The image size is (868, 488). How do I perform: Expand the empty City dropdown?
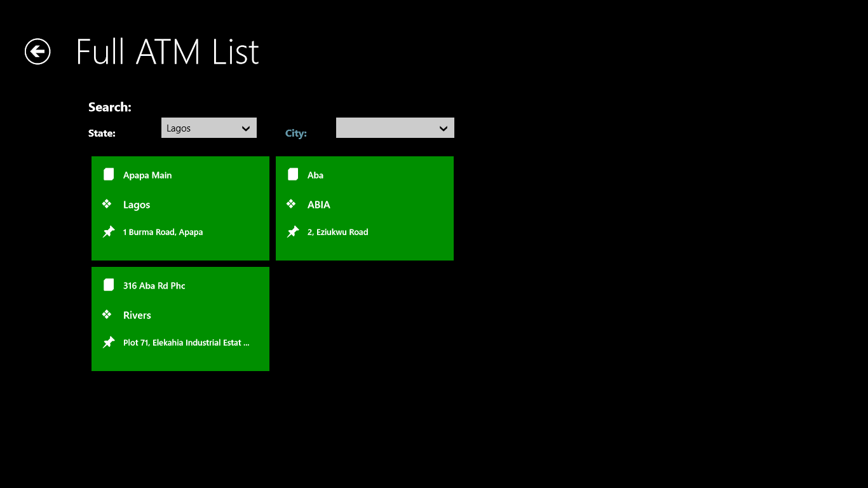[395, 128]
